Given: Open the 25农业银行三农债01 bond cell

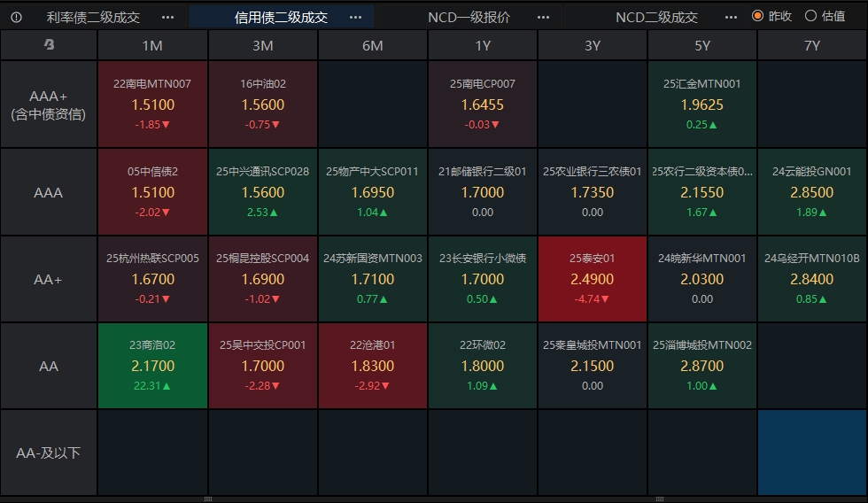Looking at the screenshot, I should [593, 192].
